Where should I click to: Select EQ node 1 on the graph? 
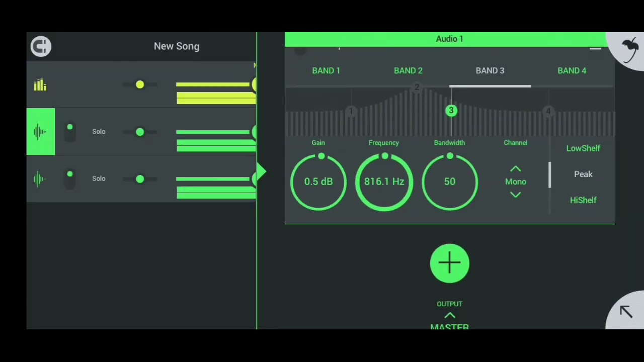(x=352, y=111)
